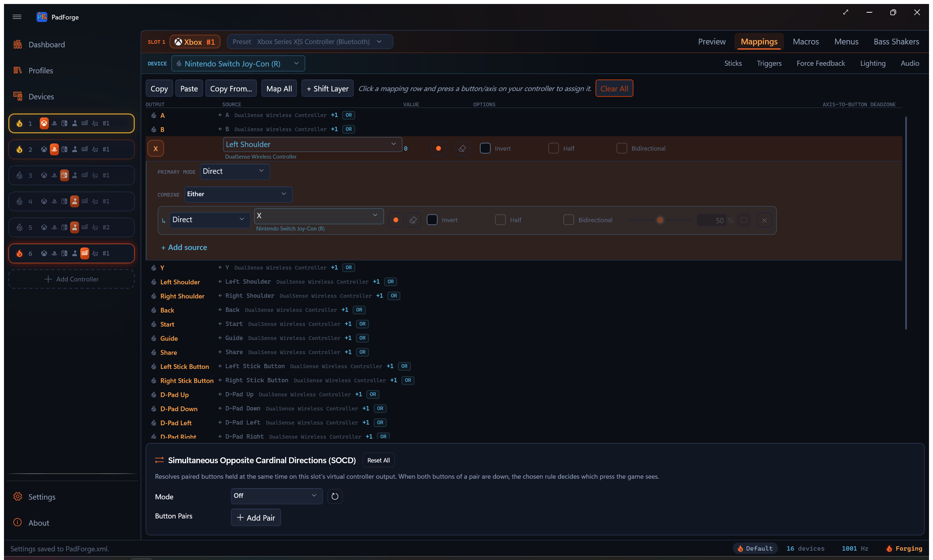Switch to the Menus tab
The height and width of the screenshot is (560, 933).
(846, 42)
